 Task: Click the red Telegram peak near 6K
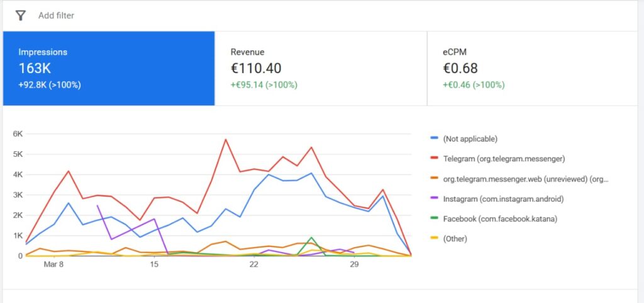tap(225, 139)
